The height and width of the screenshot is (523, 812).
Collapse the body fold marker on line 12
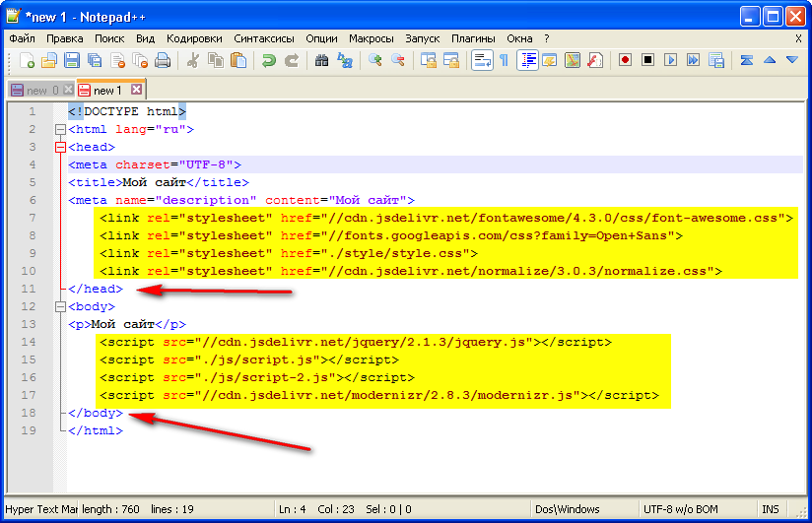tap(60, 306)
